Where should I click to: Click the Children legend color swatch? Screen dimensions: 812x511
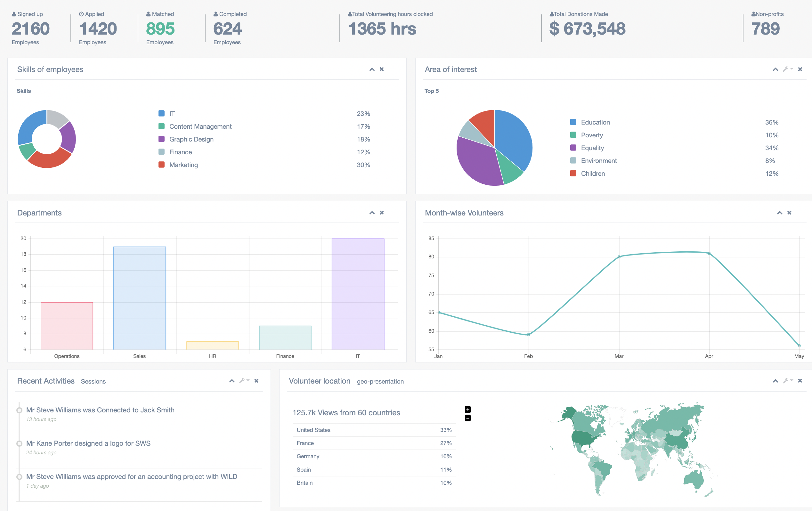click(x=573, y=173)
